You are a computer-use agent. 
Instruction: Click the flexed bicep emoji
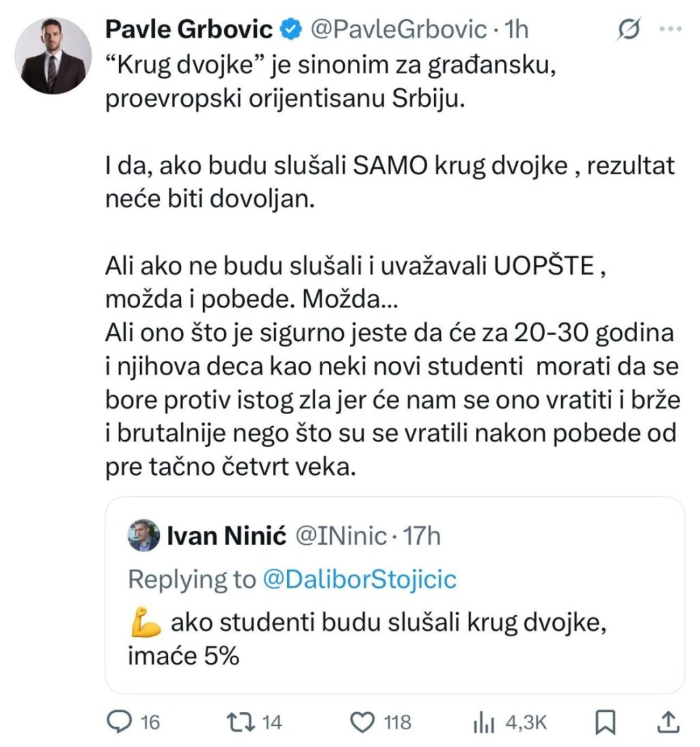tap(144, 623)
